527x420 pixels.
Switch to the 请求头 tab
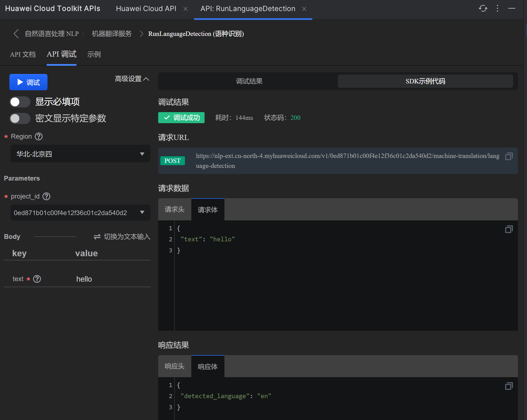(174, 209)
